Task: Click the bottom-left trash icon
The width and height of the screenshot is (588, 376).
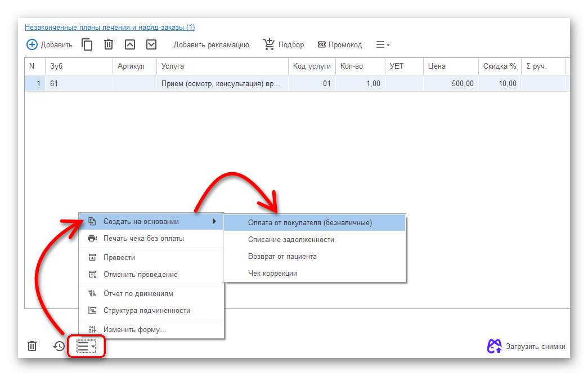Action: click(x=32, y=346)
